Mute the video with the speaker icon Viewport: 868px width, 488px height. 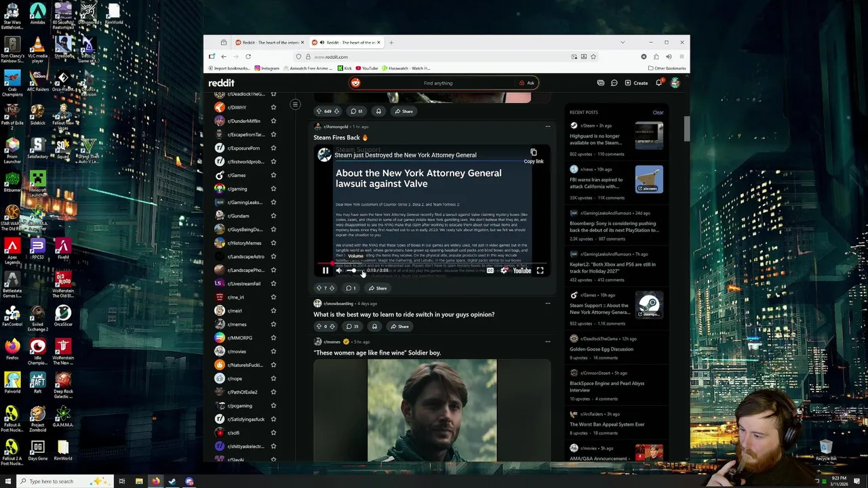[x=339, y=270]
